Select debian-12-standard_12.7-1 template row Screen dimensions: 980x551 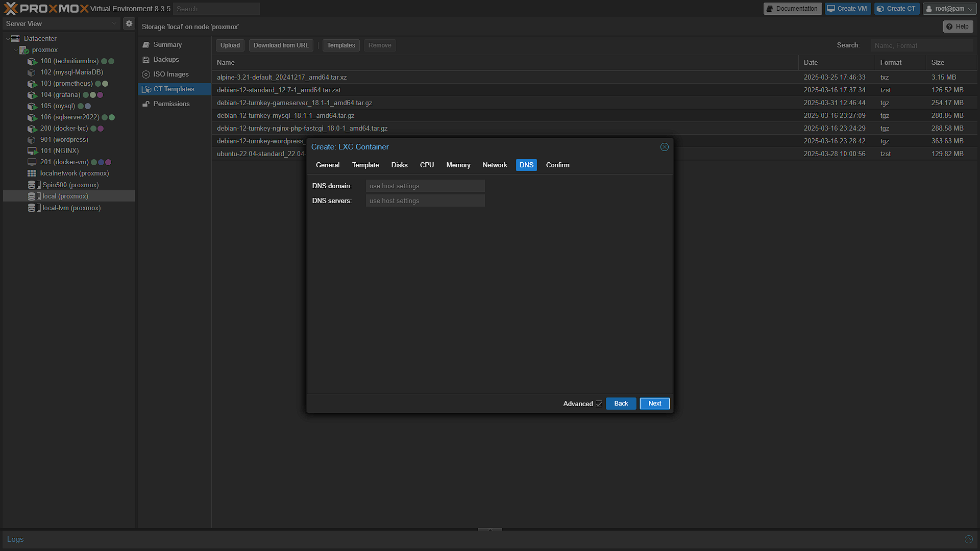point(594,90)
